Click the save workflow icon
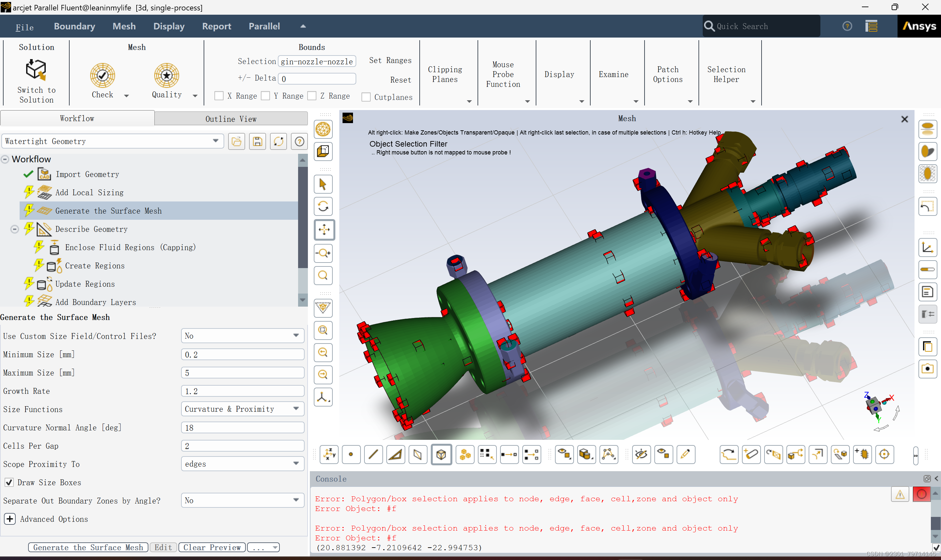 258,141
